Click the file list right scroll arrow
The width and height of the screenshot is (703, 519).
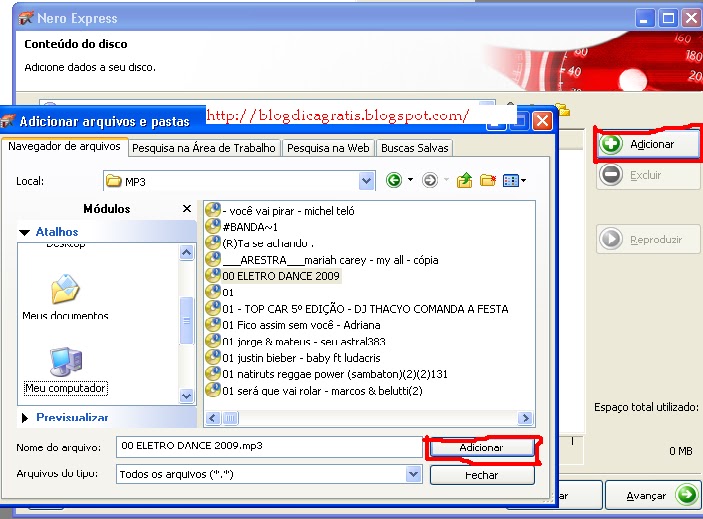click(x=525, y=418)
